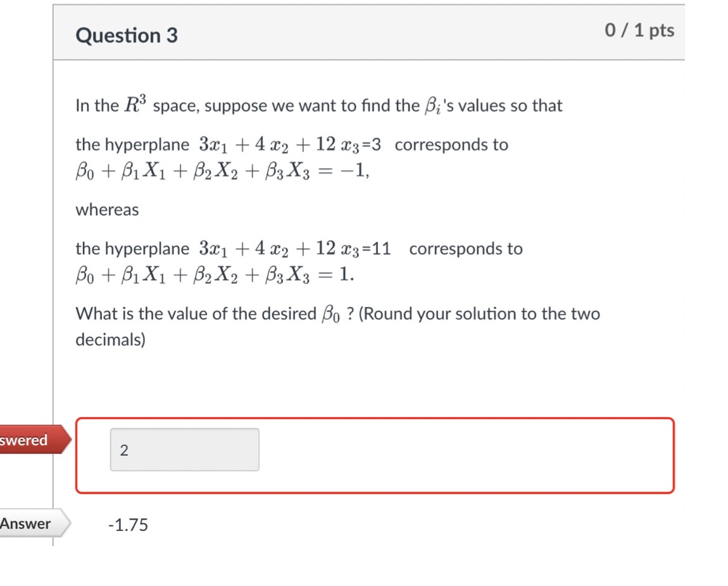This screenshot has width=728, height=586.
Task: Select the submitted answer value 2
Action: coord(124,449)
